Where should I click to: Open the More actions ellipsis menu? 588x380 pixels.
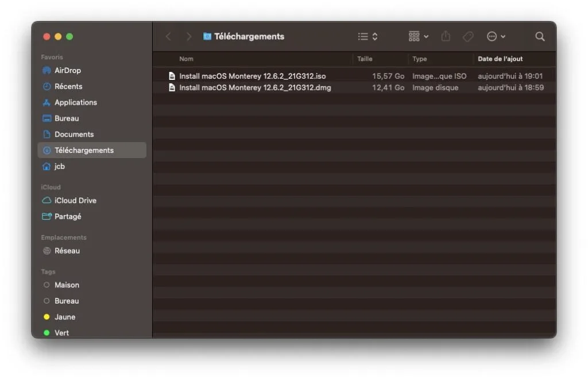[x=496, y=36]
